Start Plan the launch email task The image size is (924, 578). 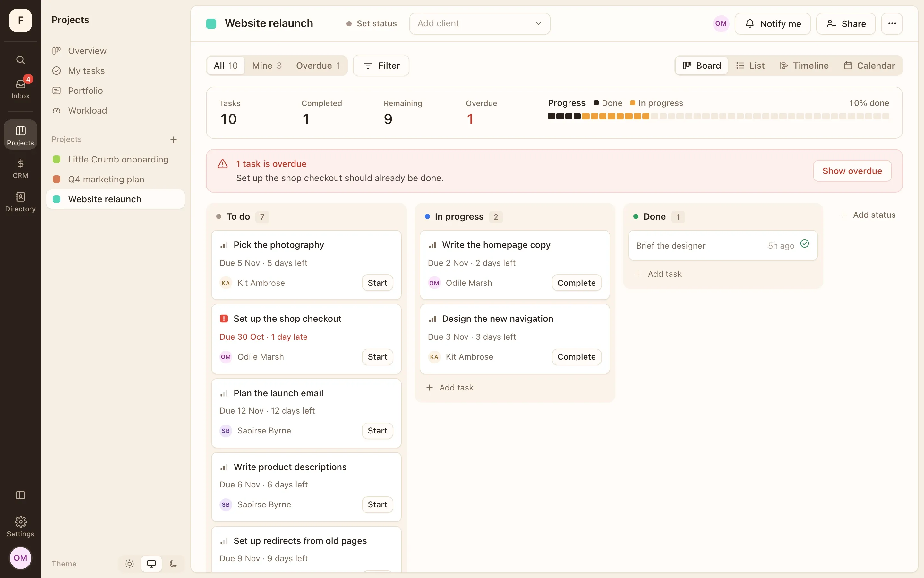377,431
